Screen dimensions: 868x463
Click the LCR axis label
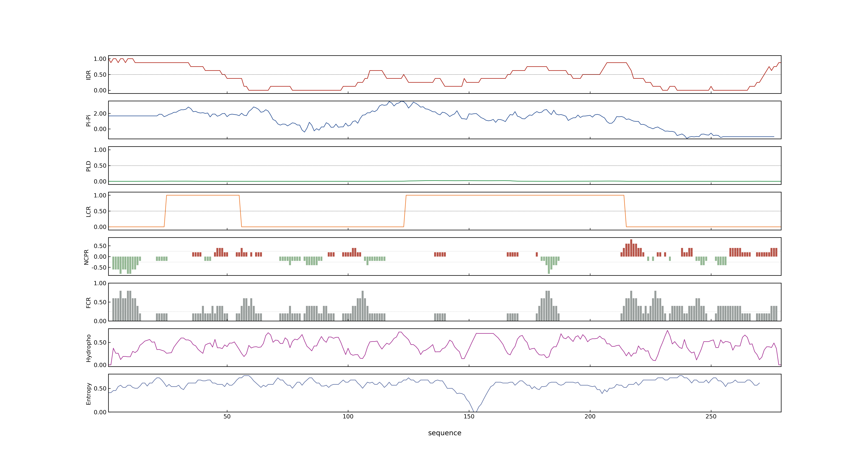89,211
